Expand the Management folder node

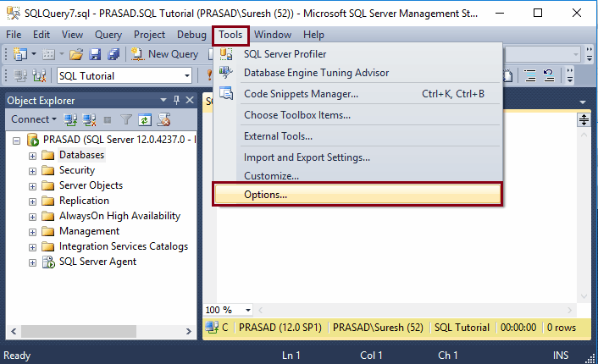coord(32,232)
